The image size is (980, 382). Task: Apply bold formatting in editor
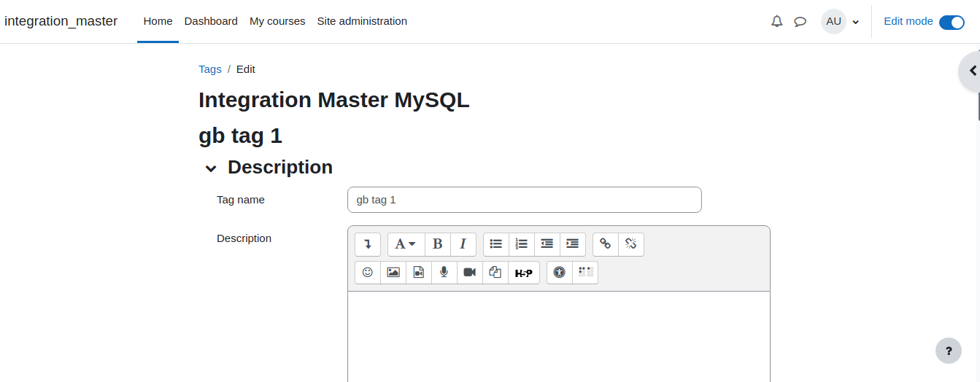click(x=438, y=244)
